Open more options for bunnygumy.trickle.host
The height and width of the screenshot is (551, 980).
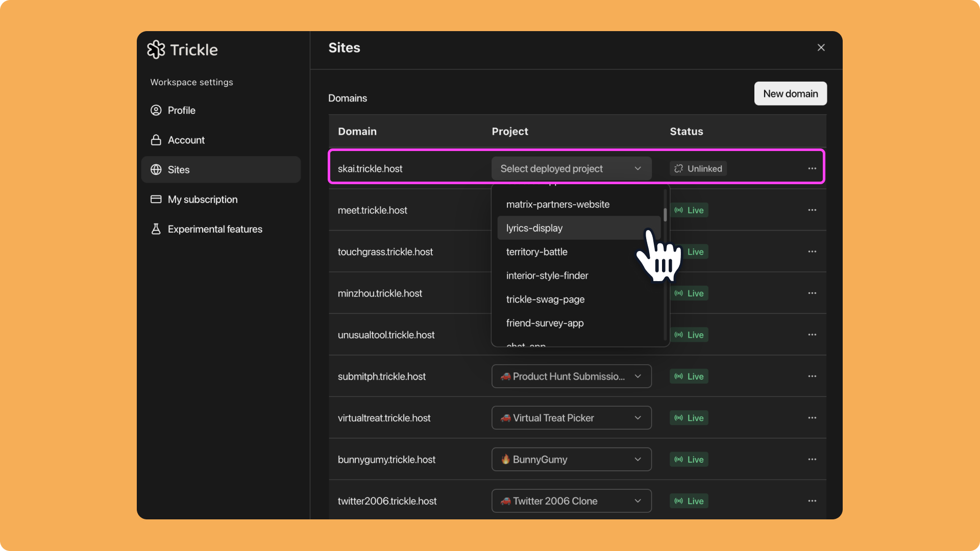(x=812, y=459)
